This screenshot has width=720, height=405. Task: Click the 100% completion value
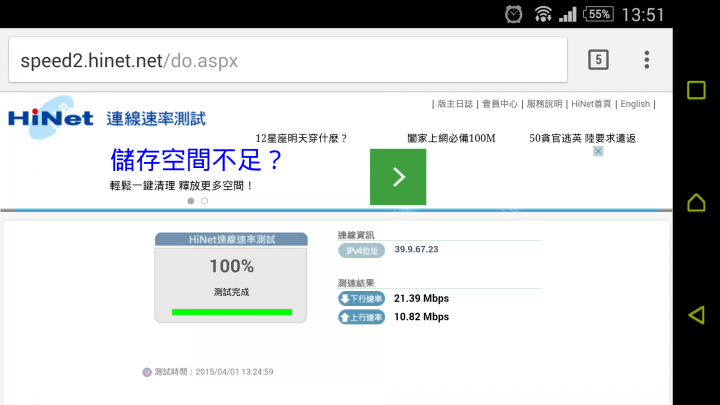232,266
